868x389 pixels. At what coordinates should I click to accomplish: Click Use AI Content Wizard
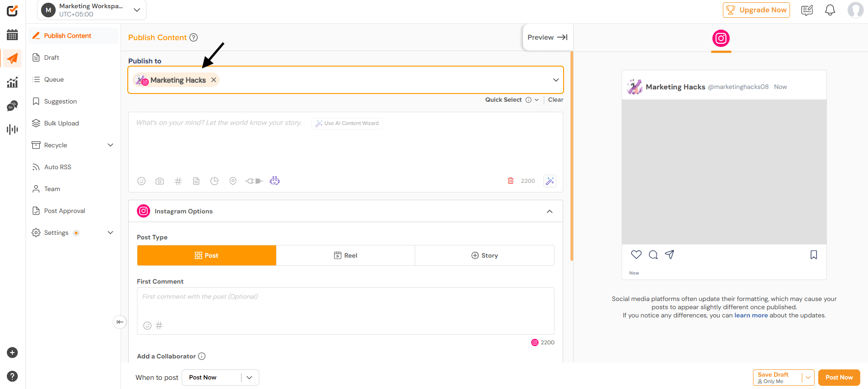pyautogui.click(x=347, y=124)
